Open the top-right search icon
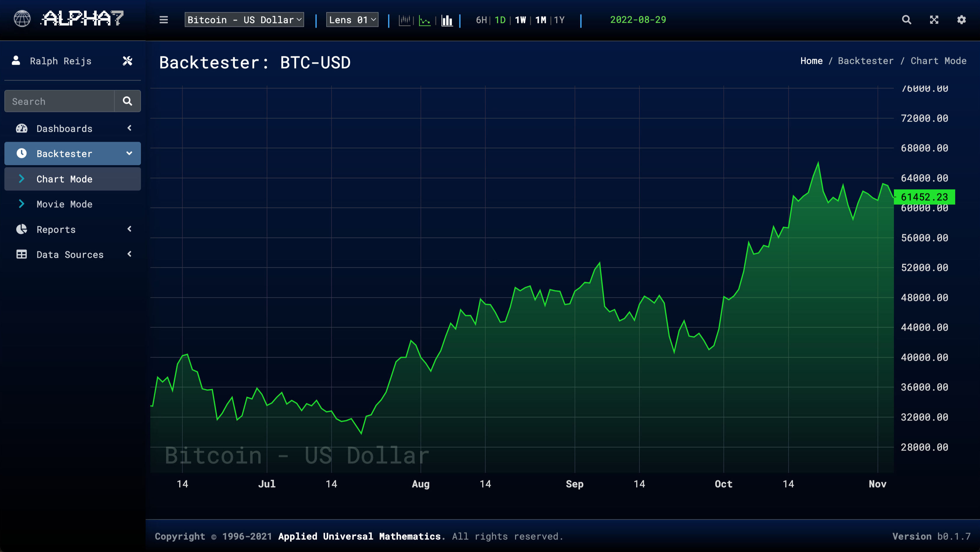The image size is (980, 552). click(x=906, y=20)
